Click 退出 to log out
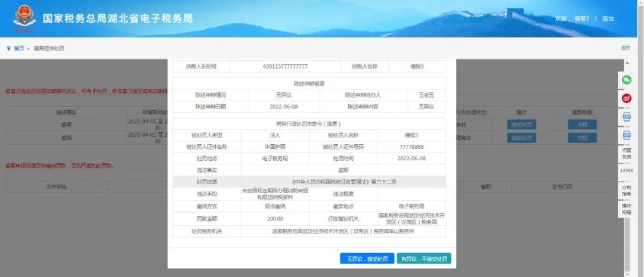 (x=608, y=18)
